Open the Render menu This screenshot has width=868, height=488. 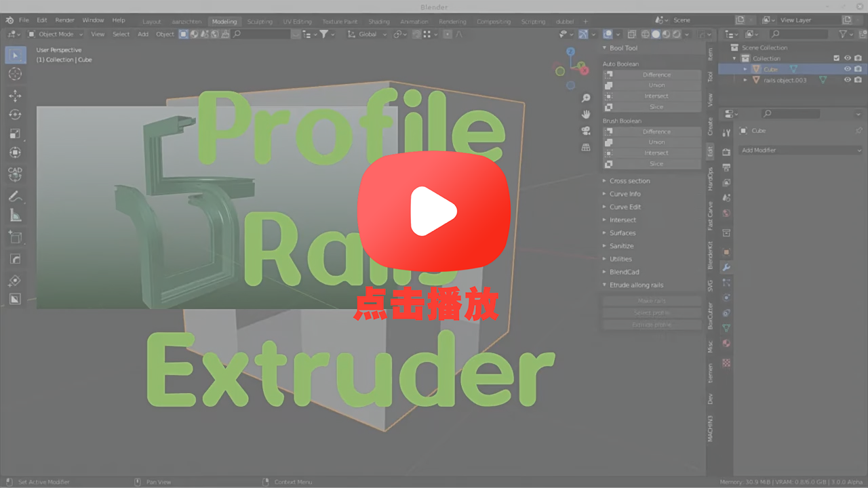pos(64,20)
